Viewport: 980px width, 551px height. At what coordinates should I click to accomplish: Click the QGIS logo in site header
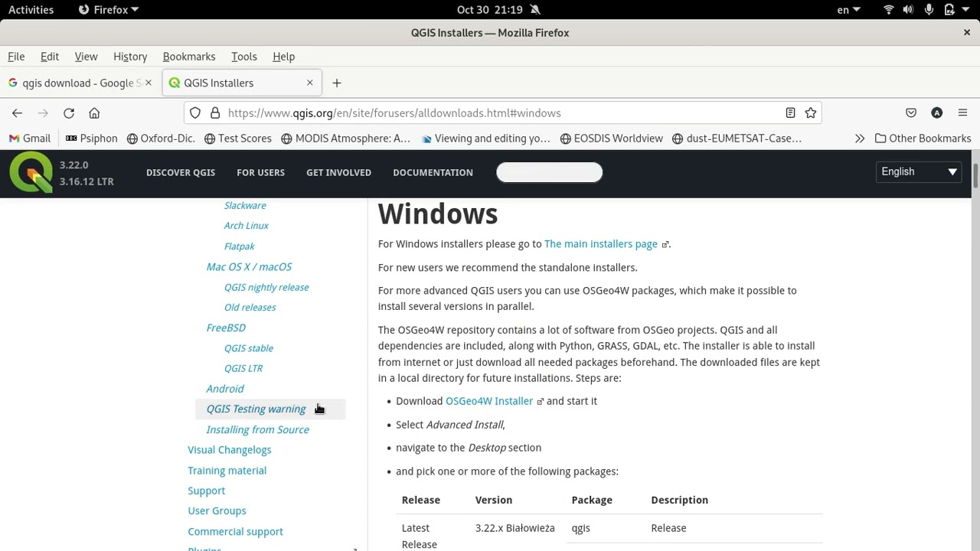point(31,172)
